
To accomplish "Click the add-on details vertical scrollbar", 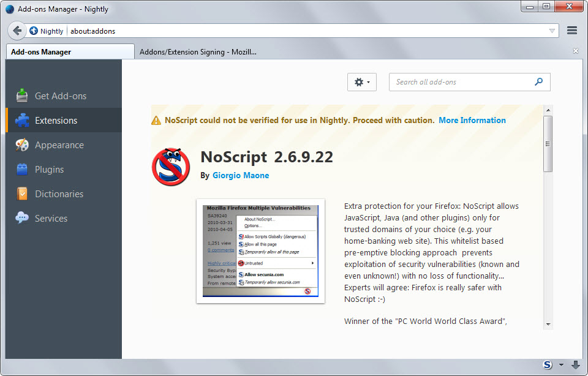I will point(548,144).
